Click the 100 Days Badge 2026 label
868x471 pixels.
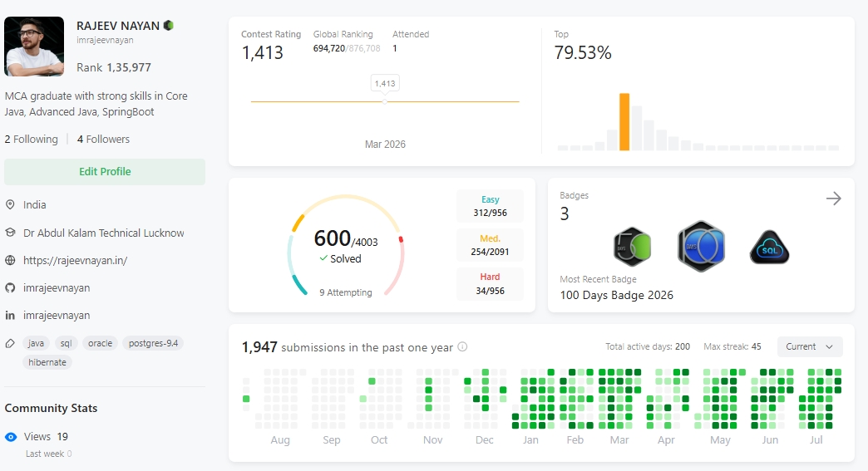click(617, 295)
